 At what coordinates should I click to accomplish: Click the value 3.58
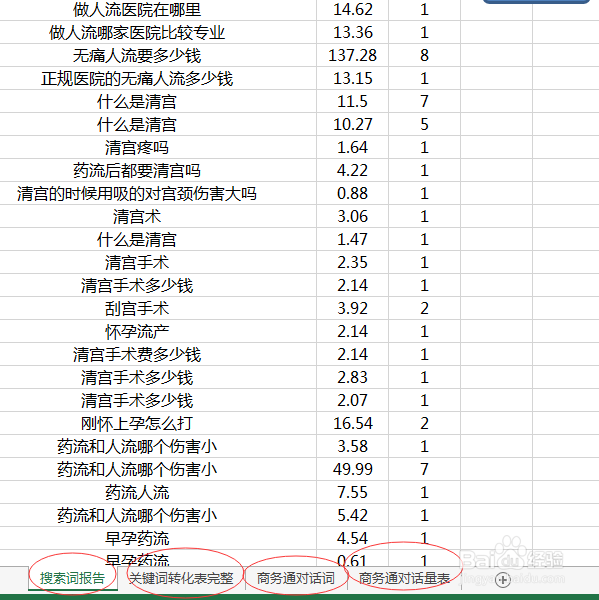(353, 446)
